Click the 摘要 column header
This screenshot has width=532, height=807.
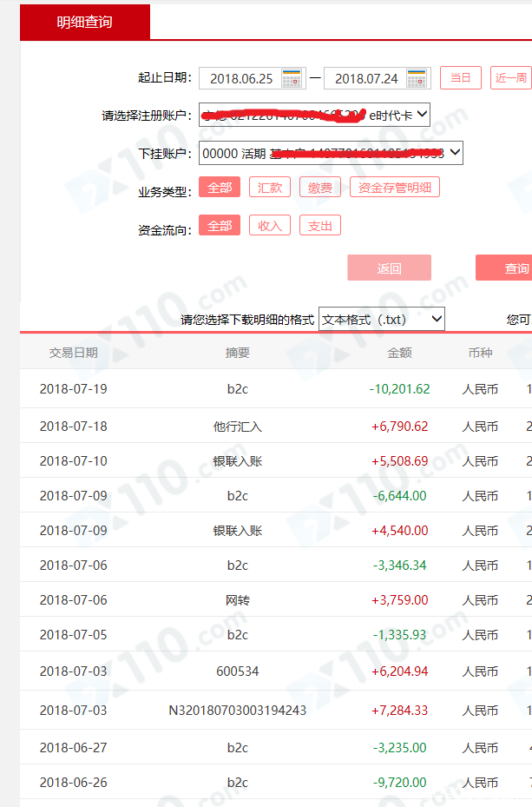point(238,353)
